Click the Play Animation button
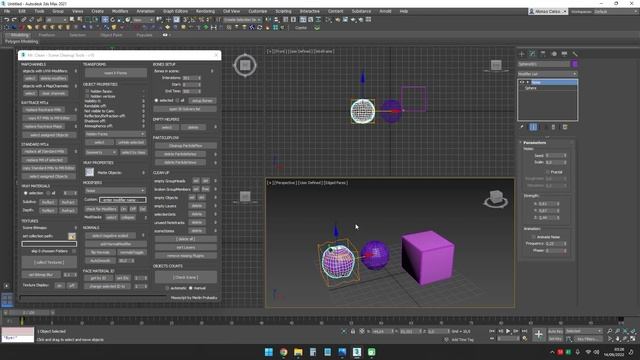The height and width of the screenshot is (360, 640). [508, 331]
